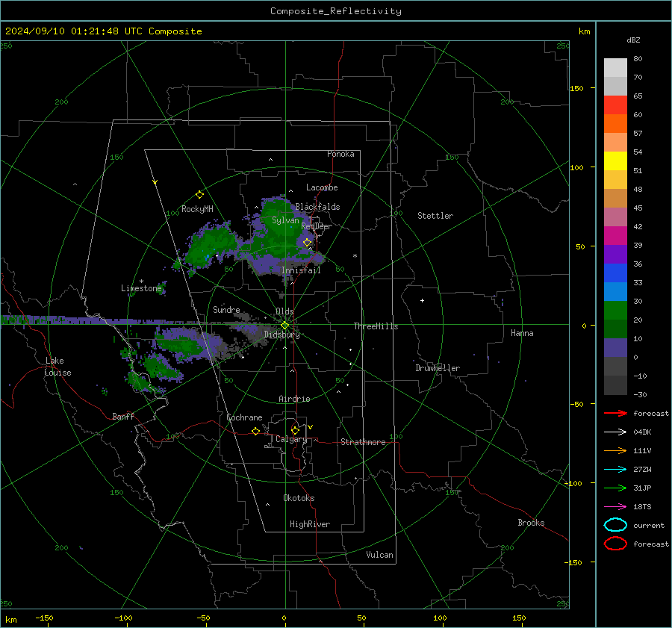Select the cyan 27ZW arrow icon
This screenshot has height=628, width=672.
615,470
